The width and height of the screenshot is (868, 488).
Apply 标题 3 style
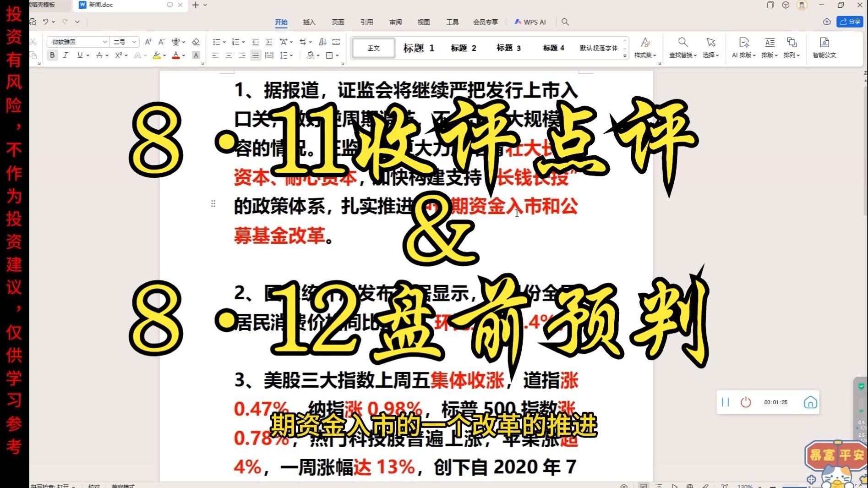pos(508,48)
